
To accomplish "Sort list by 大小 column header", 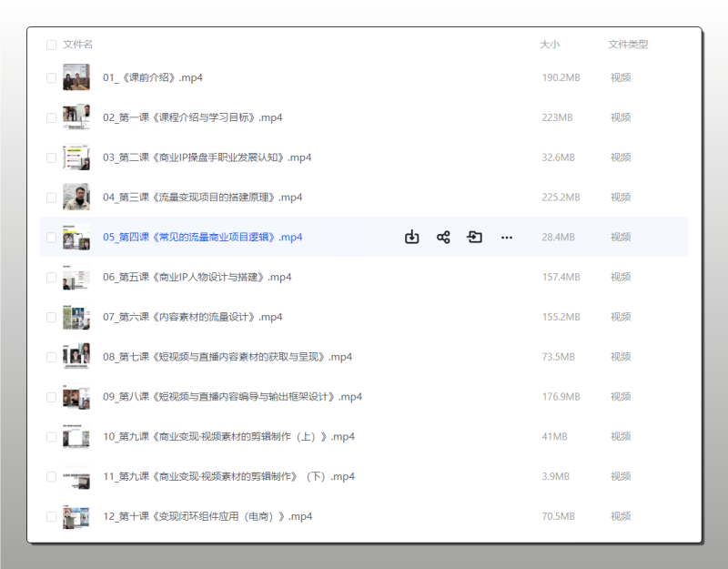I will 550,45.
